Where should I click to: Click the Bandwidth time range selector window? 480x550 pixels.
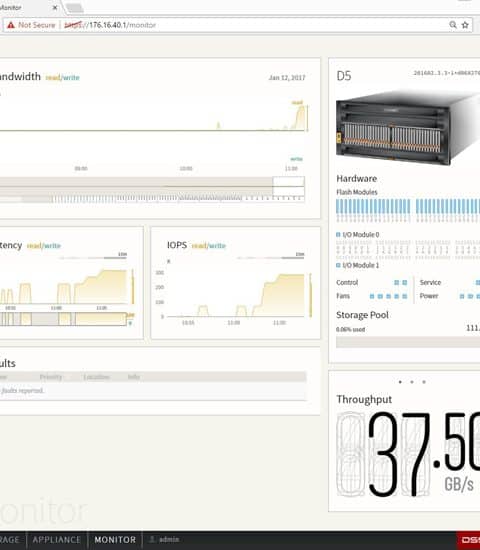pyautogui.click(x=288, y=186)
